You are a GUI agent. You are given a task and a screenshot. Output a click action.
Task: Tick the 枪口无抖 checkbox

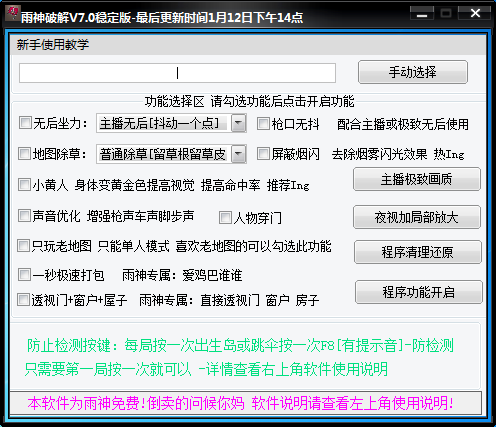pos(263,123)
